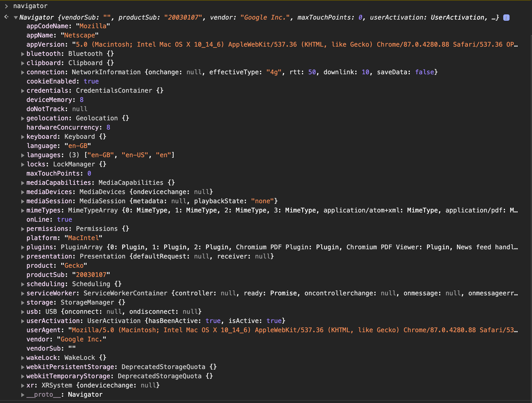The image size is (532, 403).
Task: Expand the wakeLock property
Action: click(23, 358)
